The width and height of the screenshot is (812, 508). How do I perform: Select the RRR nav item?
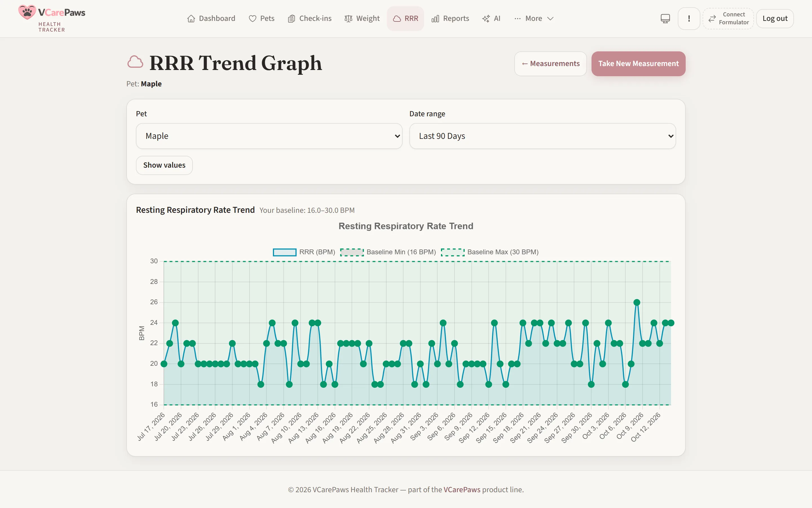(405, 18)
